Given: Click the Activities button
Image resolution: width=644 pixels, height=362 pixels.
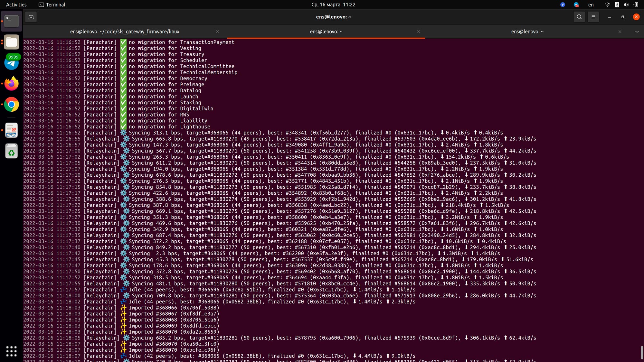Looking at the screenshot, I should pyautogui.click(x=16, y=5).
